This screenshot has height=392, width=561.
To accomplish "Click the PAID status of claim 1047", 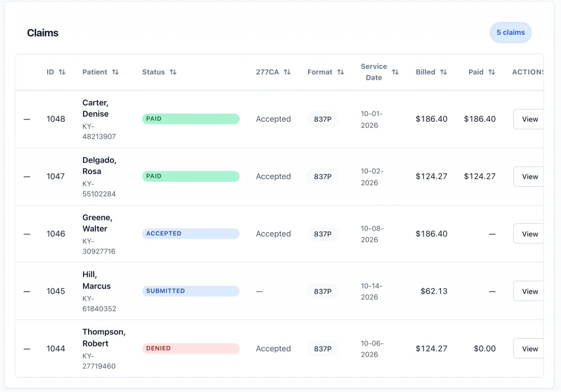I will pos(191,176).
